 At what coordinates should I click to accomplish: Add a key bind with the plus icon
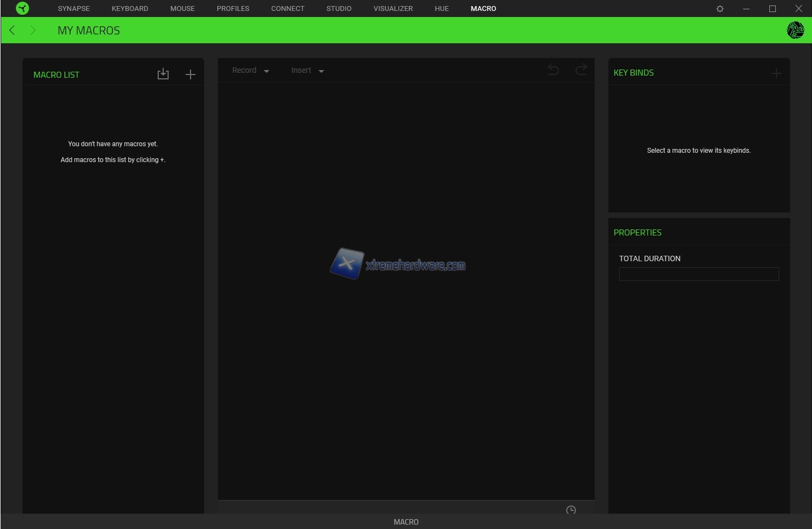776,73
